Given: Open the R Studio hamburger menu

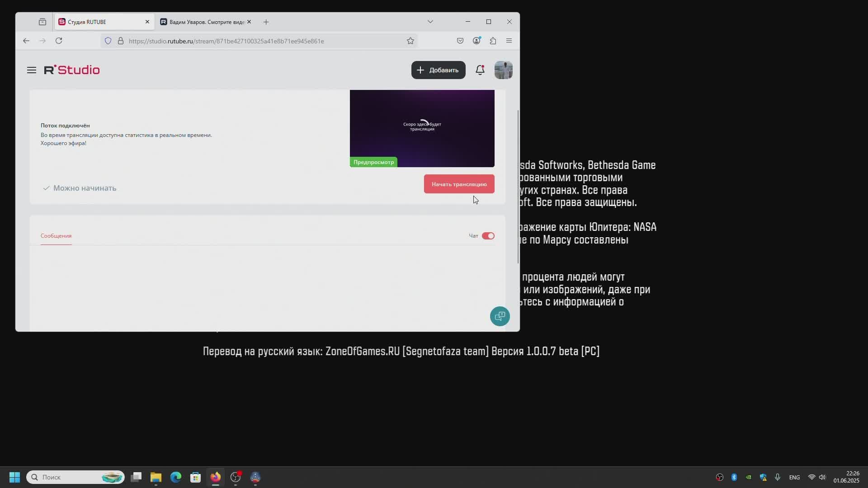Looking at the screenshot, I should 31,70.
